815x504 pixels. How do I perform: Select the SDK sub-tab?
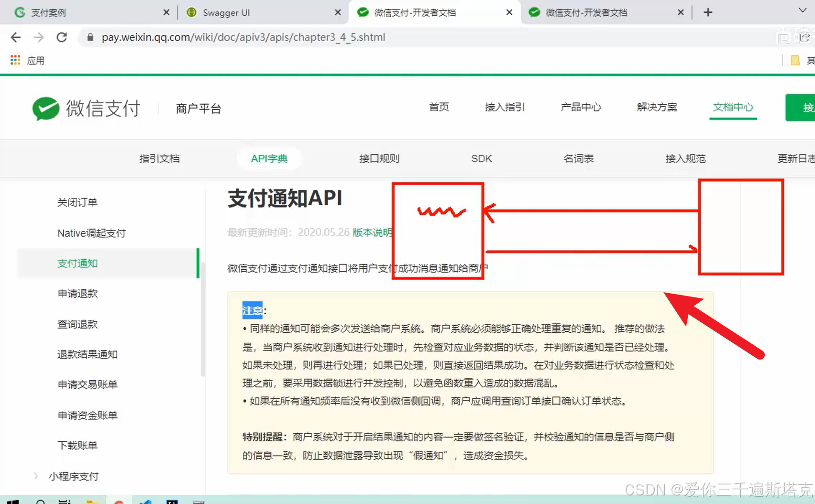482,159
